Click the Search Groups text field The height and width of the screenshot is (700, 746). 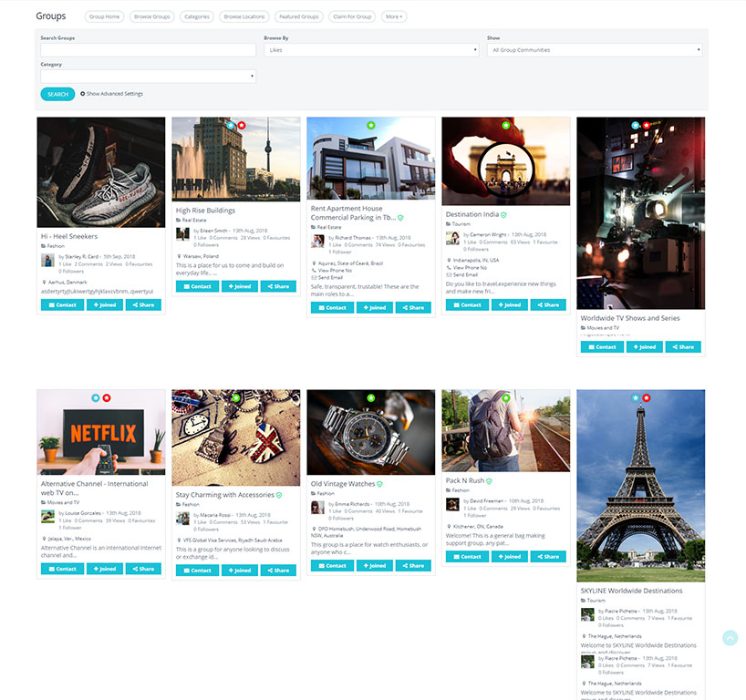click(148, 50)
